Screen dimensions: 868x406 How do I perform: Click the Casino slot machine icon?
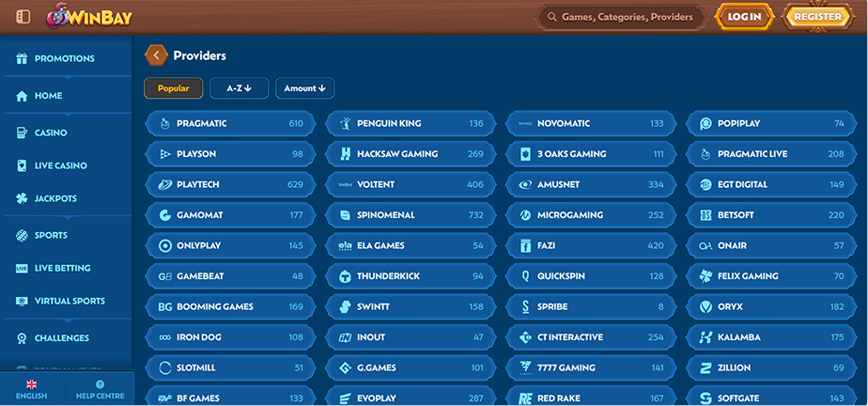(22, 133)
